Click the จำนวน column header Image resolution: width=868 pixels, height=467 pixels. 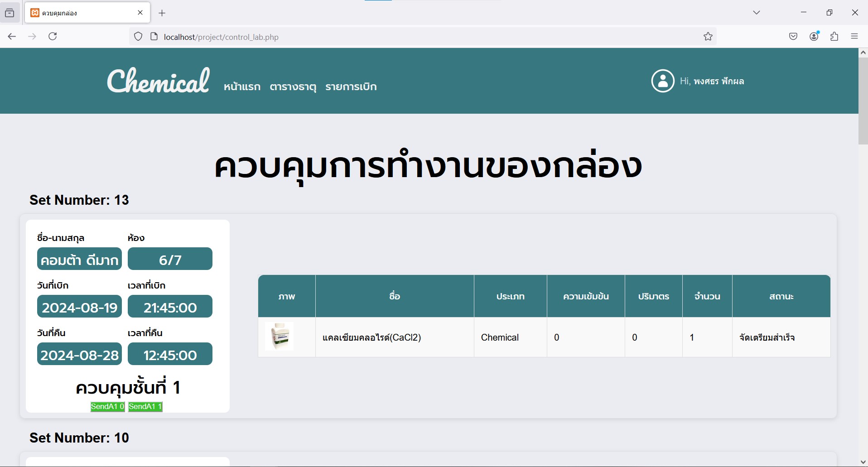707,296
